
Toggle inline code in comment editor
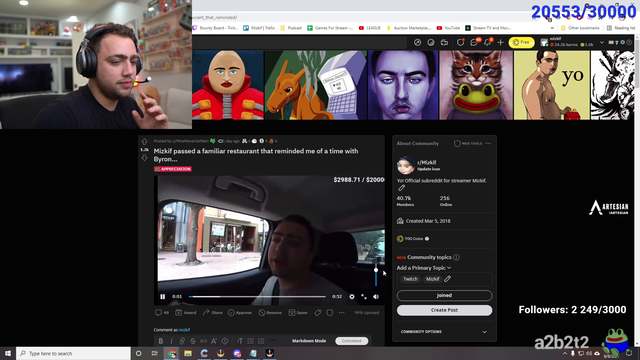[203, 341]
